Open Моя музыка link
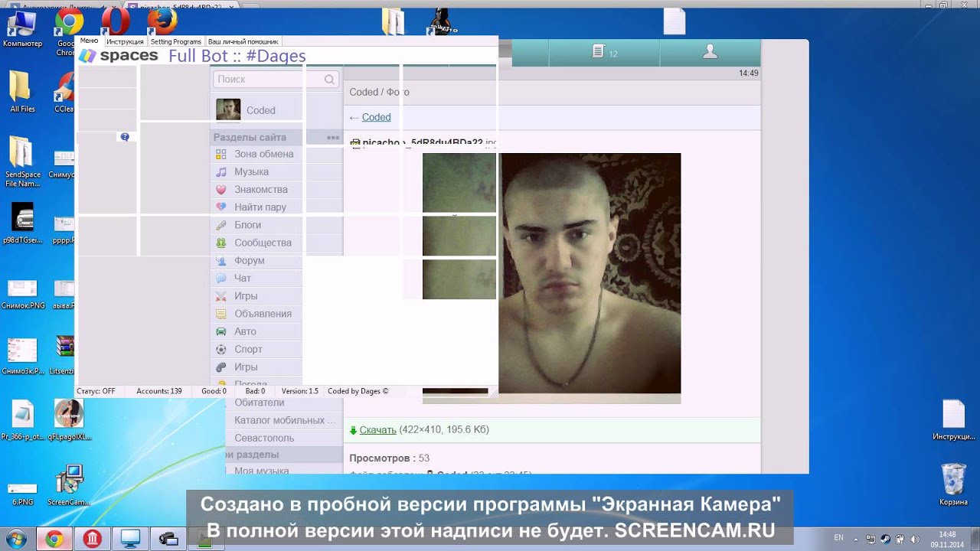This screenshot has width=980, height=551. 261,471
